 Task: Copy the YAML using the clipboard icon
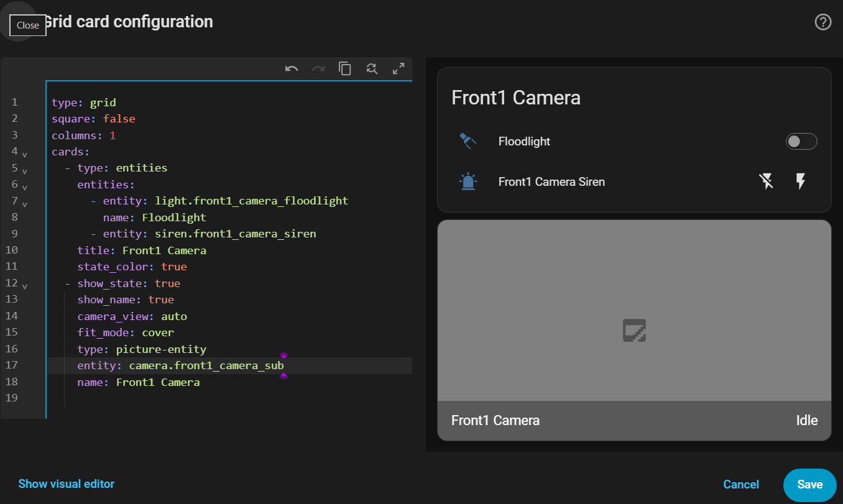click(x=345, y=69)
